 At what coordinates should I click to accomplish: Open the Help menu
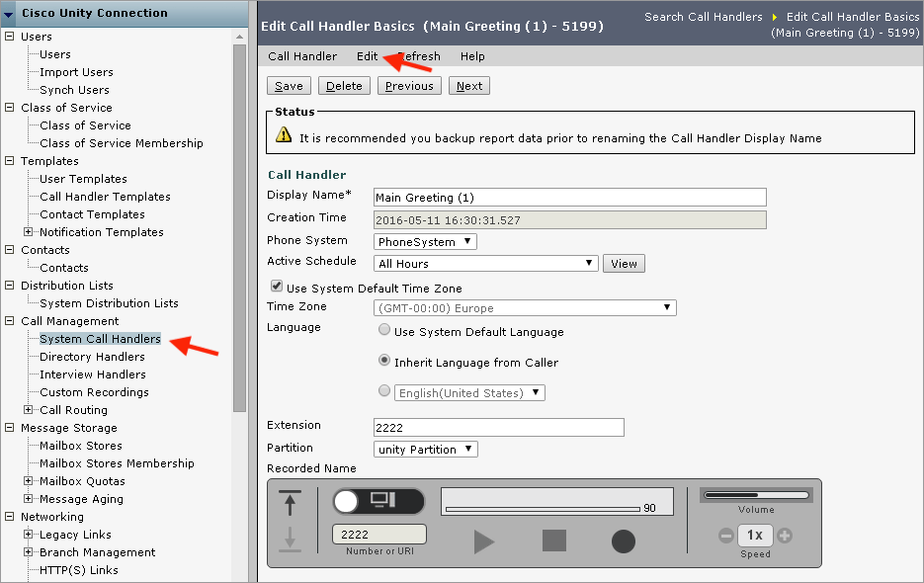coord(472,56)
